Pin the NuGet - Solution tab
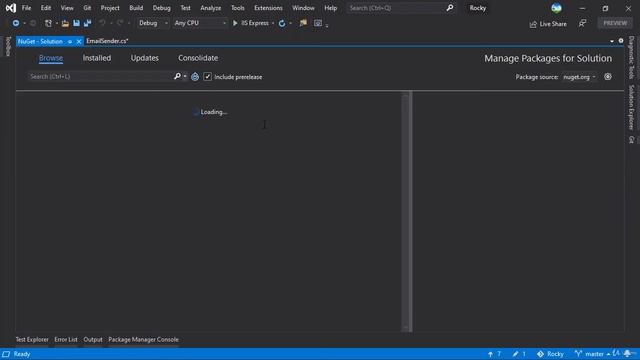The image size is (640, 360). (x=70, y=41)
